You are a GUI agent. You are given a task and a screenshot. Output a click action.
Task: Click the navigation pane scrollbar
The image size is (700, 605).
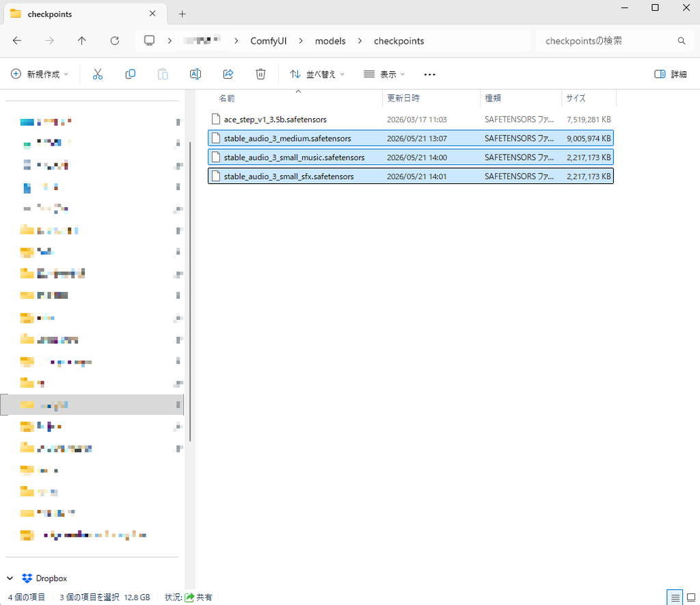coord(190,291)
